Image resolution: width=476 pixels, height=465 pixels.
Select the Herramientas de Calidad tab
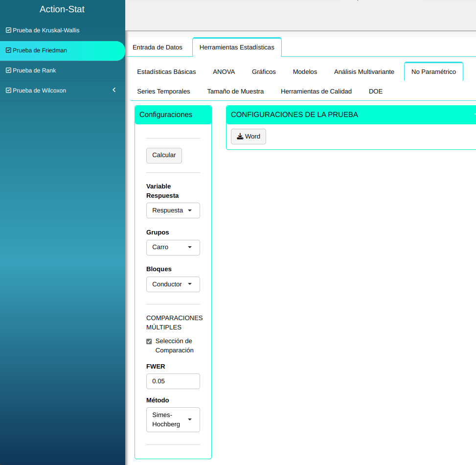click(x=316, y=92)
